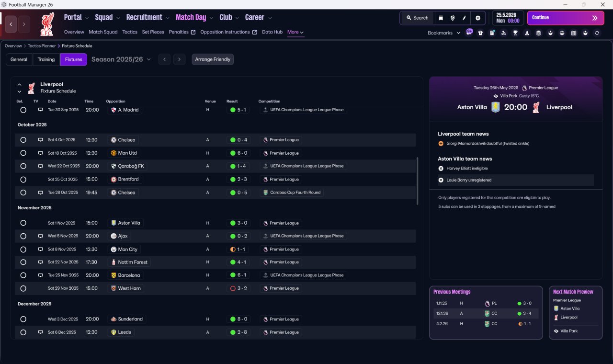Click the Man Utd badge icon
The width and height of the screenshot is (613, 364).
pos(114,153)
